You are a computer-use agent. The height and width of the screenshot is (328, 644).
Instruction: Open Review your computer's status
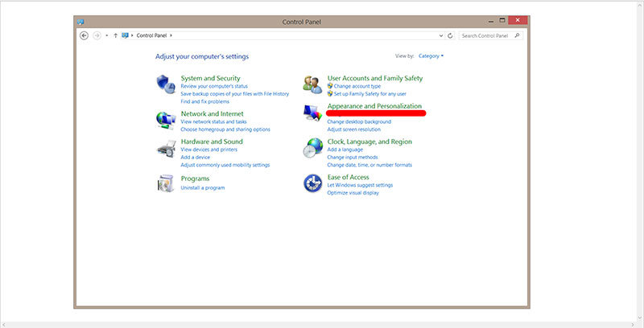coord(214,86)
